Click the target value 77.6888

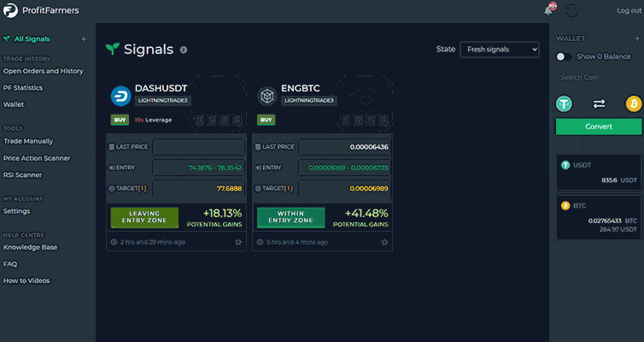[x=229, y=189]
